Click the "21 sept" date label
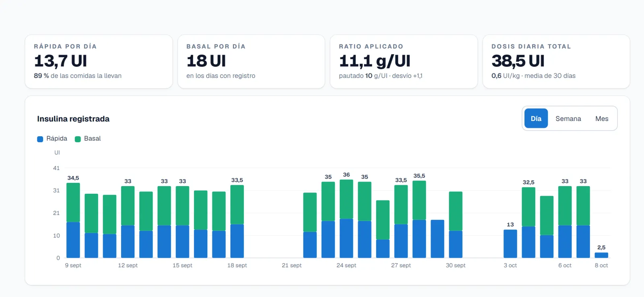This screenshot has height=297, width=644. (292, 265)
